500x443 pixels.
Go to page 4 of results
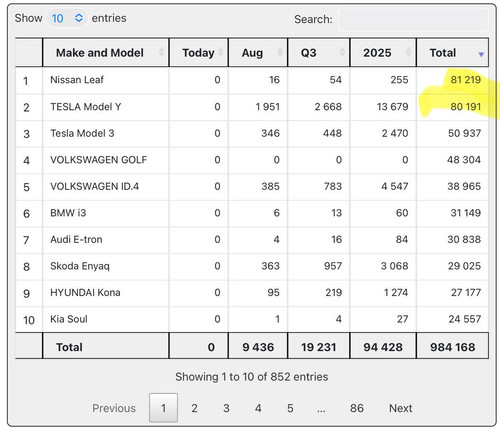pos(258,408)
